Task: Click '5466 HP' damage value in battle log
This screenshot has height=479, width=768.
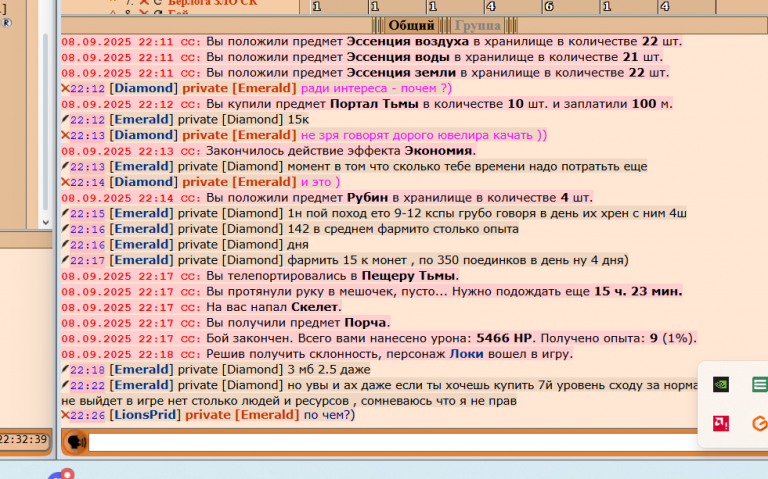Action: 504,338
